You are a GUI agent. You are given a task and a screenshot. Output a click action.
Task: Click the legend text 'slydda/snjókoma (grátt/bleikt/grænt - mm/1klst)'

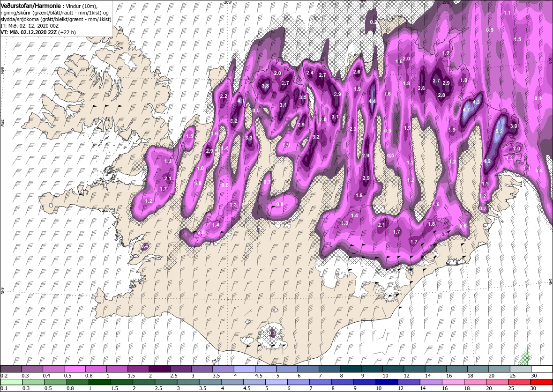click(56, 19)
